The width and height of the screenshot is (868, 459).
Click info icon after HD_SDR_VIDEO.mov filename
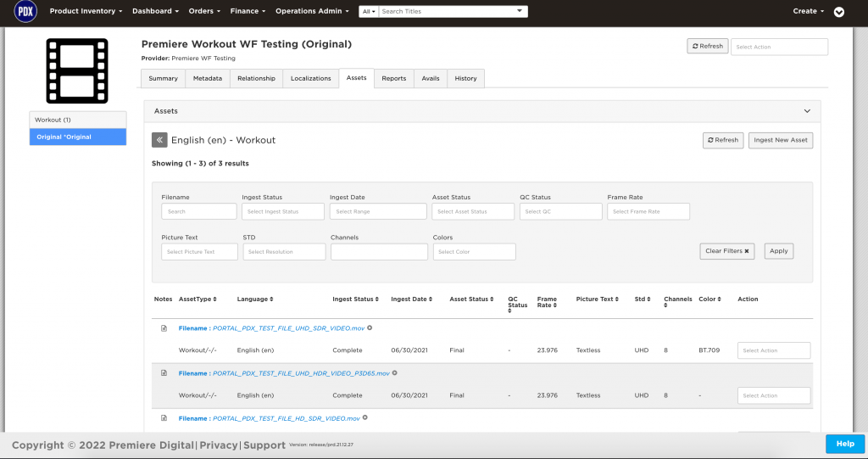[364, 418]
